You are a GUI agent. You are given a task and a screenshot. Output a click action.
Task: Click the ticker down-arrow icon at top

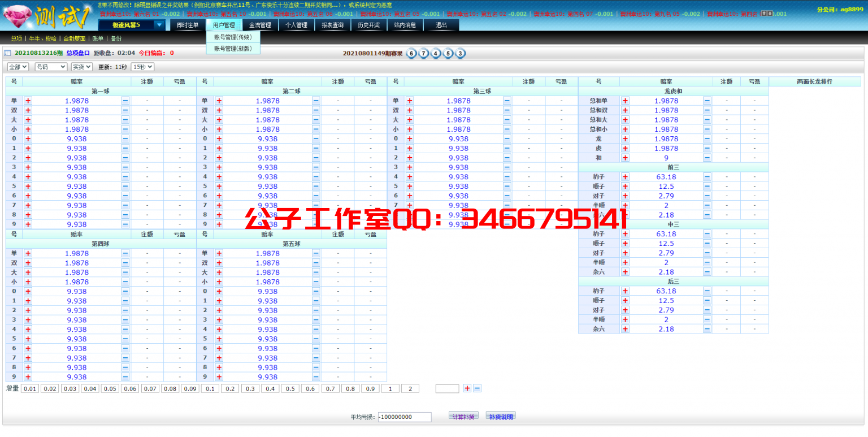pos(769,13)
